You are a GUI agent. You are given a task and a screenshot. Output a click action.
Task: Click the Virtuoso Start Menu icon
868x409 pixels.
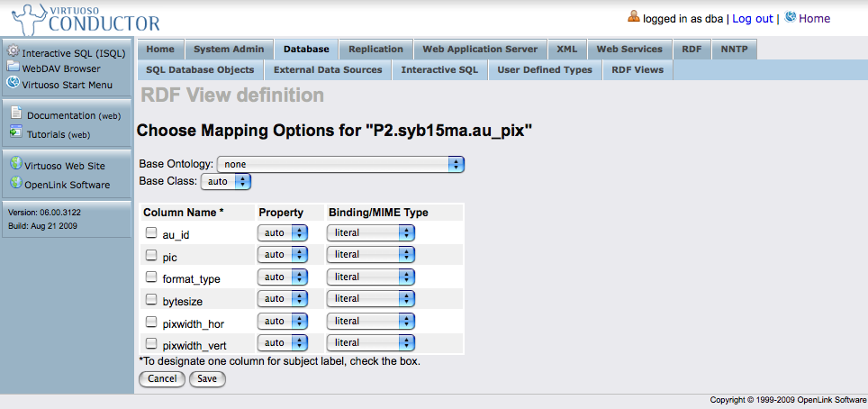(x=14, y=84)
